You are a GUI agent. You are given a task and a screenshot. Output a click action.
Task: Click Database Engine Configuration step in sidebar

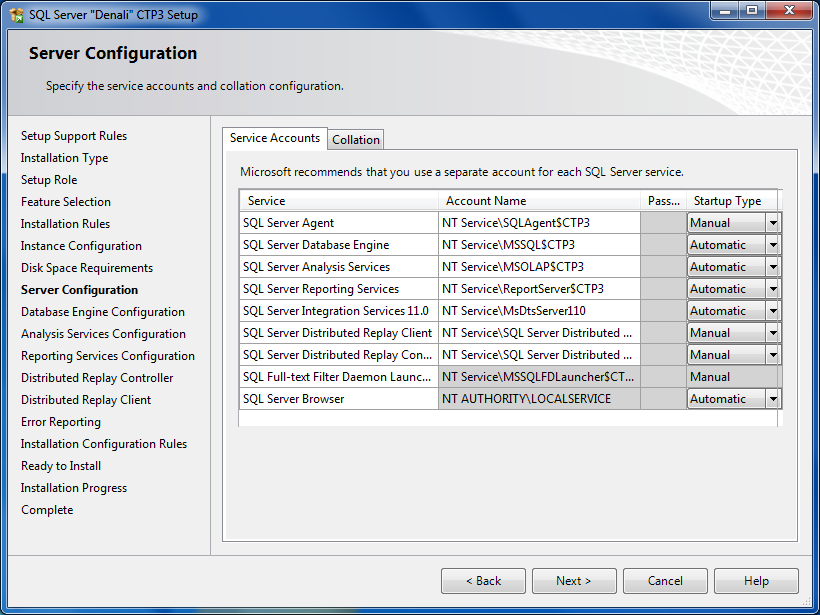pos(103,312)
